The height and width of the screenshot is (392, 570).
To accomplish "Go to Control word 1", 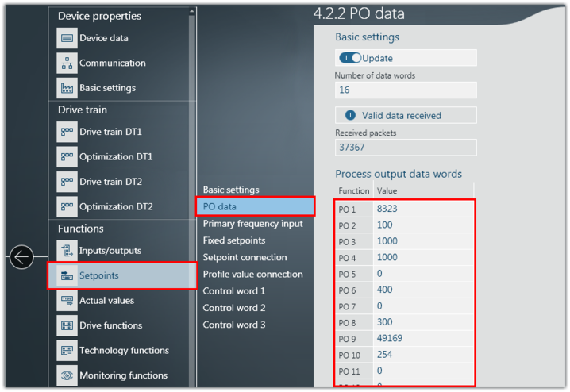I will point(234,291).
